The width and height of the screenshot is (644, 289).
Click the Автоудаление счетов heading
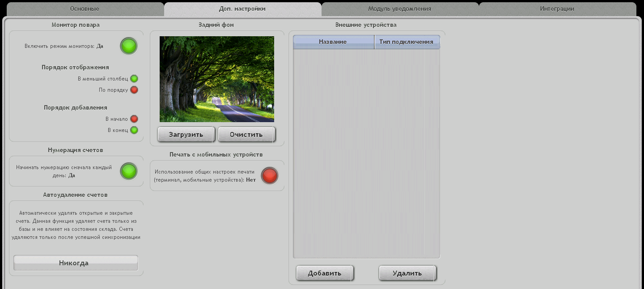coord(76,195)
